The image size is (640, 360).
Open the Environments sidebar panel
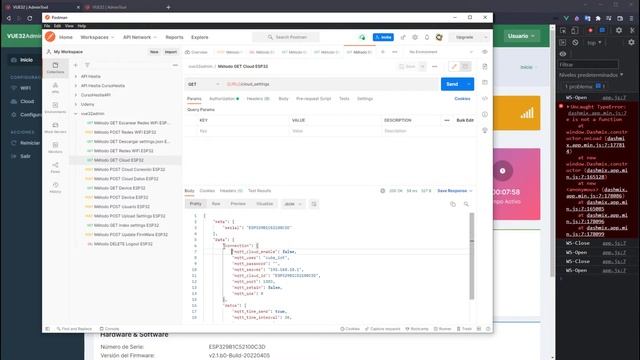55,108
